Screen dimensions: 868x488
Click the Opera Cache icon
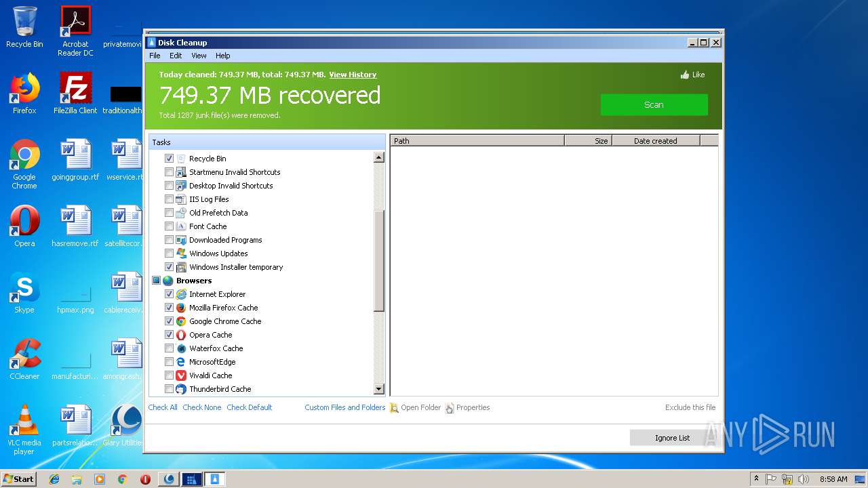coord(181,335)
